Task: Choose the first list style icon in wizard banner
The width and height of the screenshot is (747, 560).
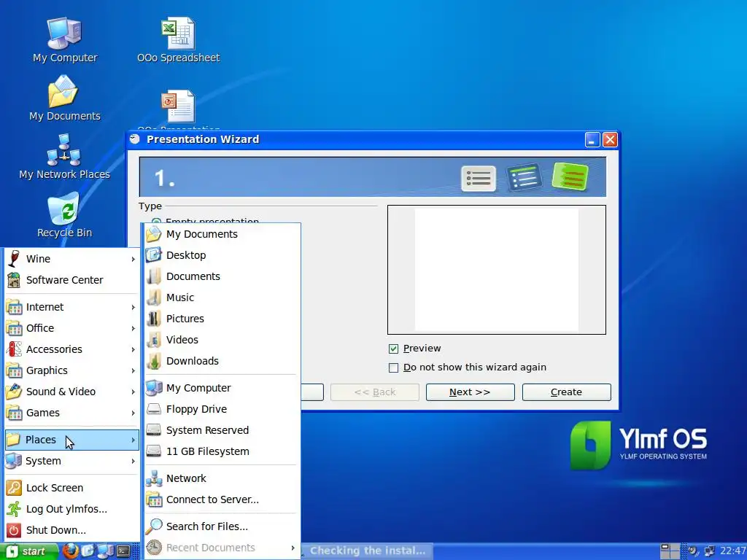Action: tap(479, 179)
